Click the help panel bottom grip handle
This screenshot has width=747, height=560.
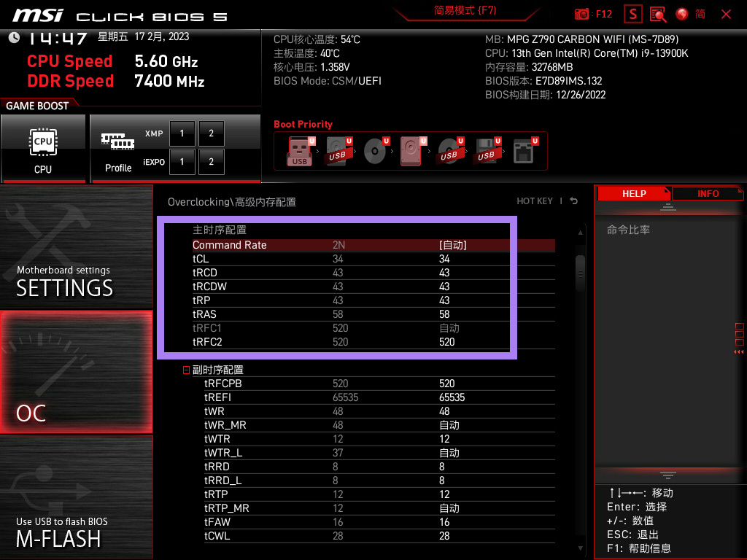[668, 475]
